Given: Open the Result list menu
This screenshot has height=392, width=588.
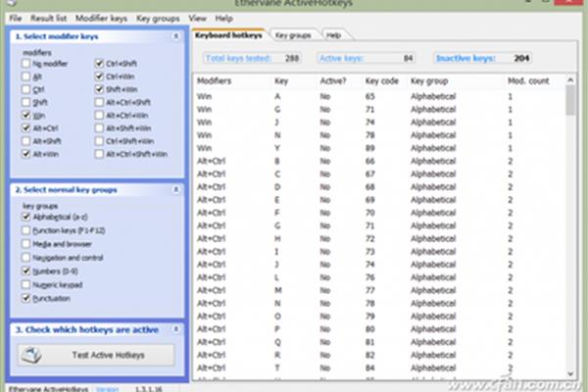Looking at the screenshot, I should [48, 19].
